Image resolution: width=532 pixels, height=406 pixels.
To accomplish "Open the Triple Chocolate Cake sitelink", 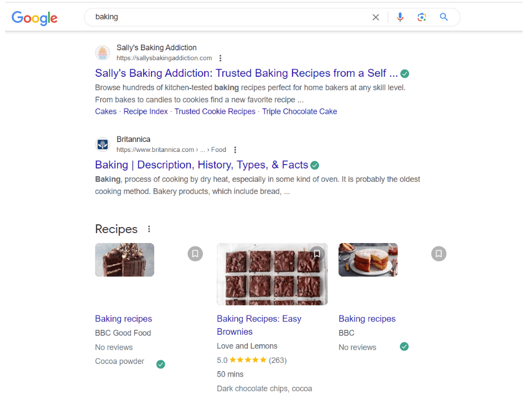I will 299,112.
